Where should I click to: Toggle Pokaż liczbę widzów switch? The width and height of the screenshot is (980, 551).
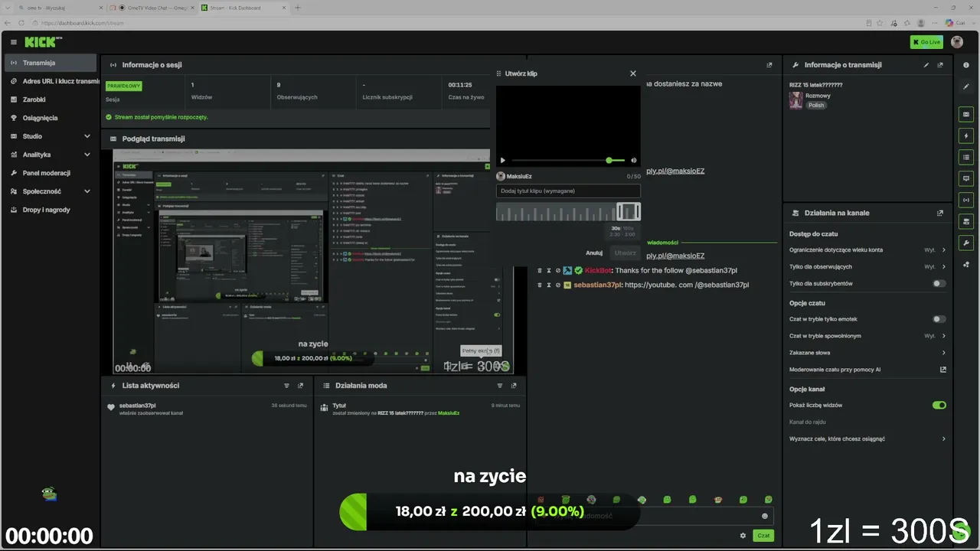939,405
